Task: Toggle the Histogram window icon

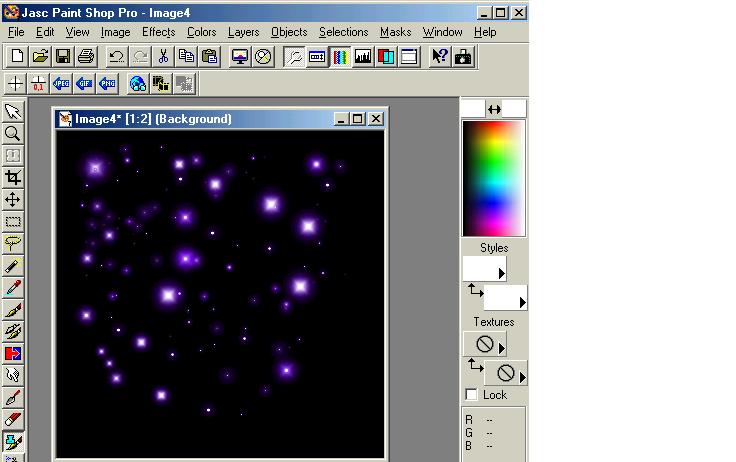Action: point(363,57)
